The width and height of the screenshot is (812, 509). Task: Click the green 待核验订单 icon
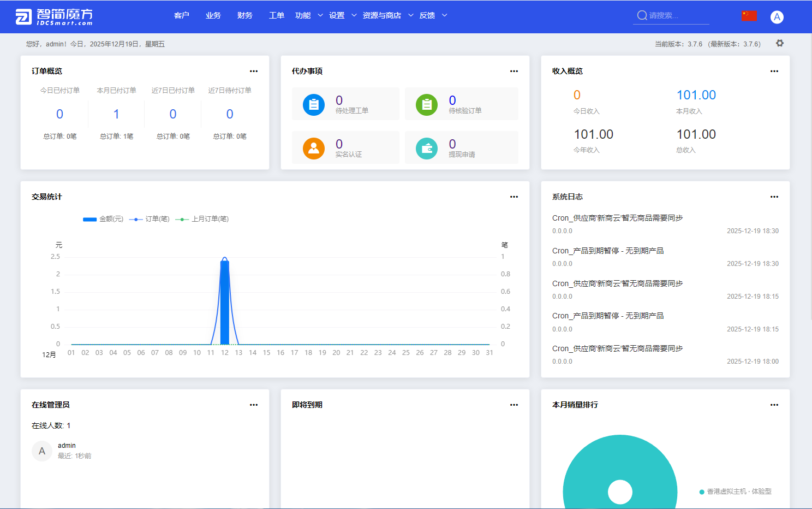pos(426,104)
